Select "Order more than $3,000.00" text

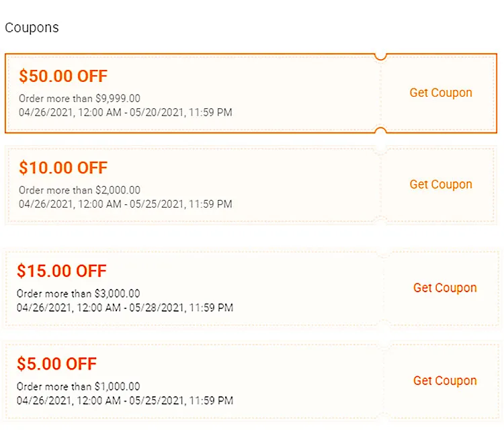tap(78, 294)
